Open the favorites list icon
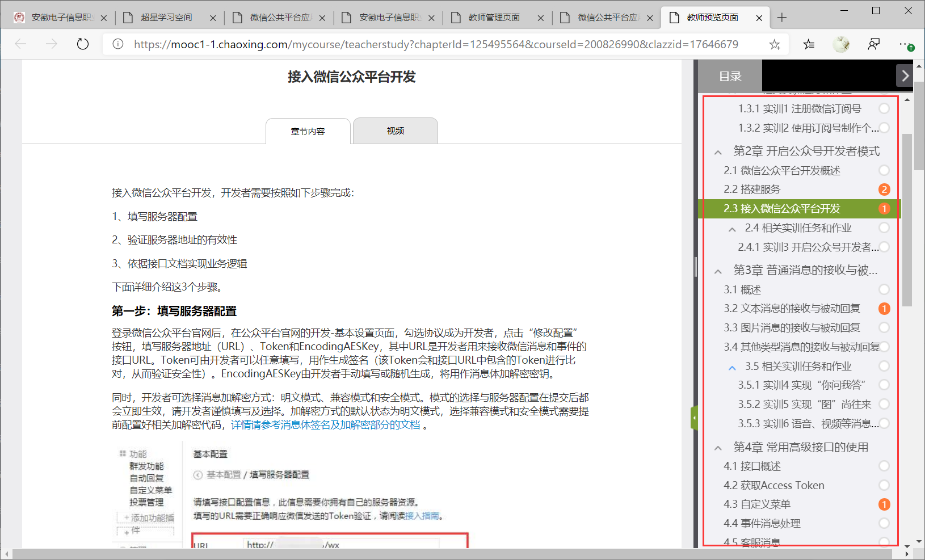This screenshot has height=560, width=925. coord(809,44)
